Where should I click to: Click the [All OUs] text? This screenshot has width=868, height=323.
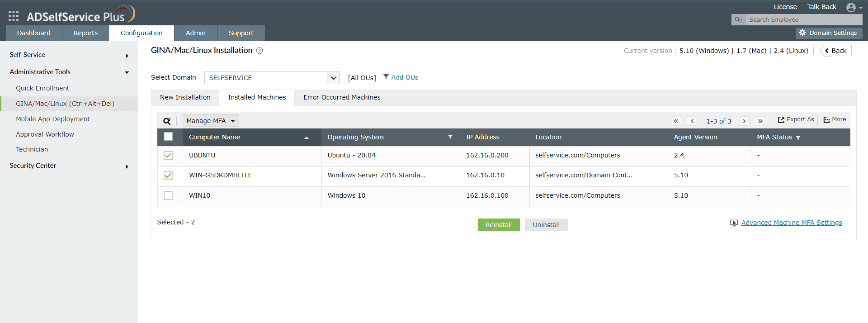coord(362,78)
